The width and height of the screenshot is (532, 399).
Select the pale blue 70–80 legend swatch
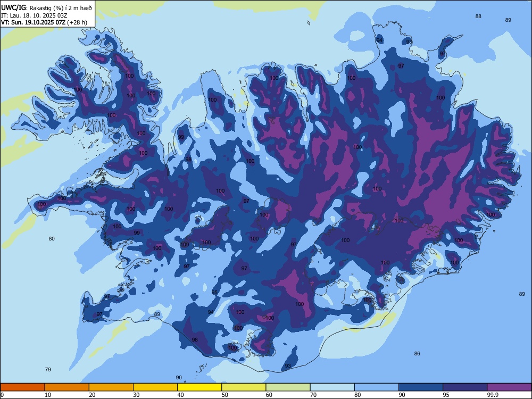(x=332, y=387)
